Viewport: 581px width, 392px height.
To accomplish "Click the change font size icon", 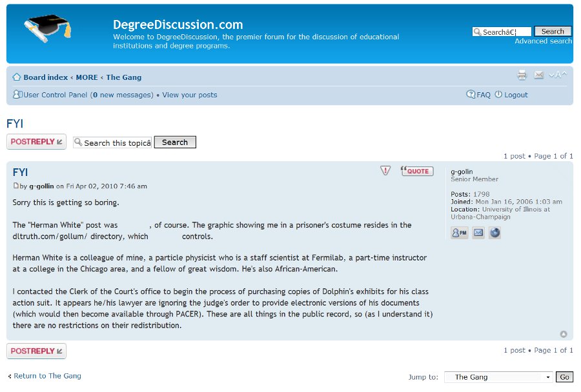I will (x=558, y=75).
